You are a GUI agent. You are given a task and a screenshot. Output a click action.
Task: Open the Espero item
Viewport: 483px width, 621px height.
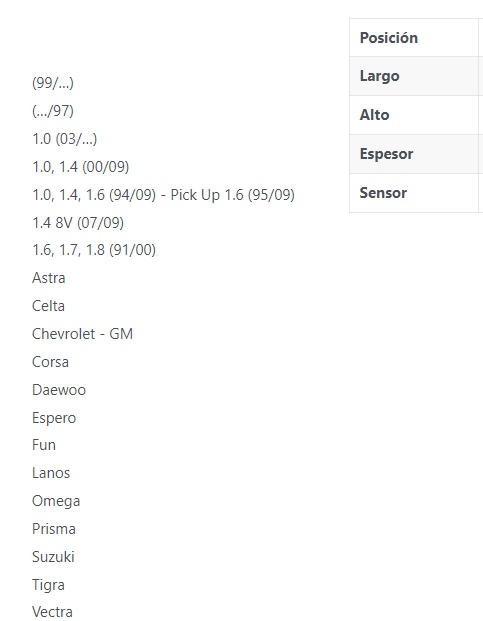[54, 418]
